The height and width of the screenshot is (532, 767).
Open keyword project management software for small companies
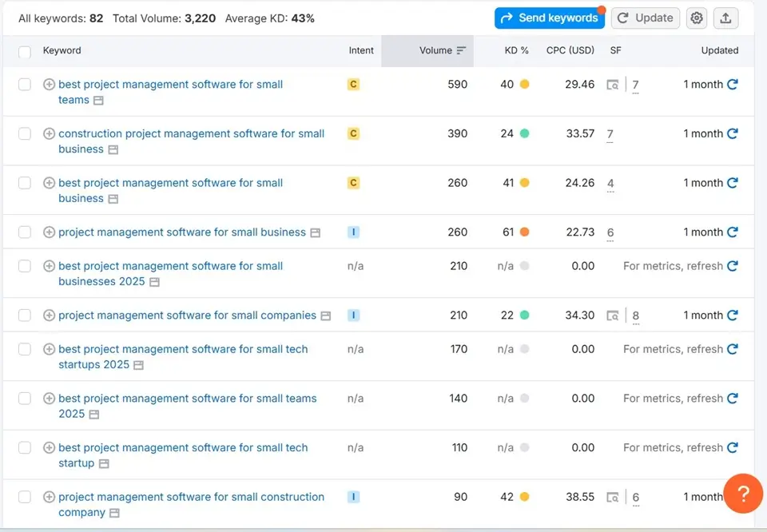point(187,316)
